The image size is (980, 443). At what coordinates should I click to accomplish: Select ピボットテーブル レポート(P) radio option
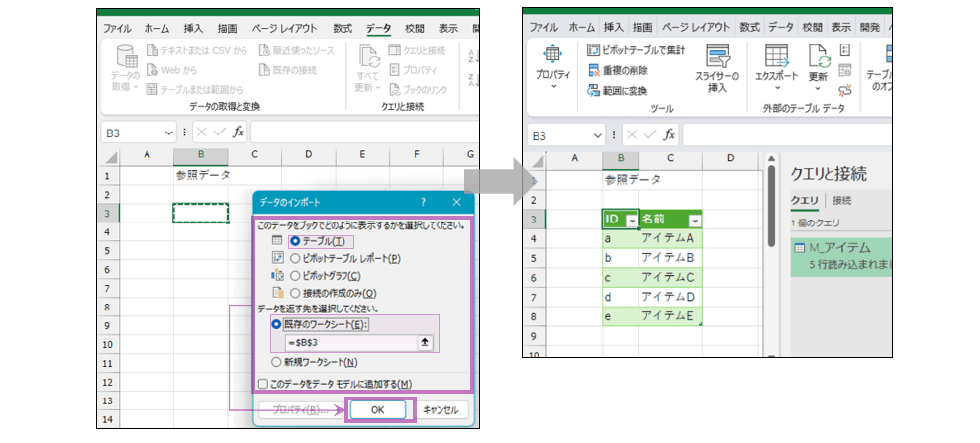pos(295,258)
